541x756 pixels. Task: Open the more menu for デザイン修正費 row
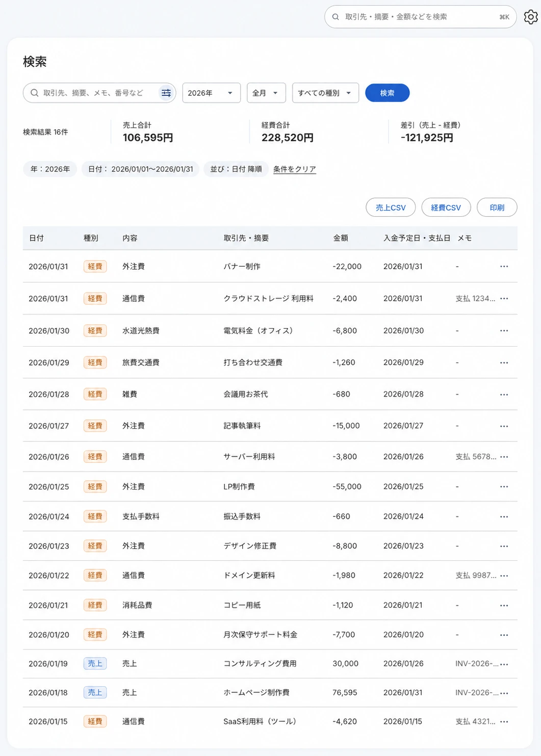(x=504, y=546)
